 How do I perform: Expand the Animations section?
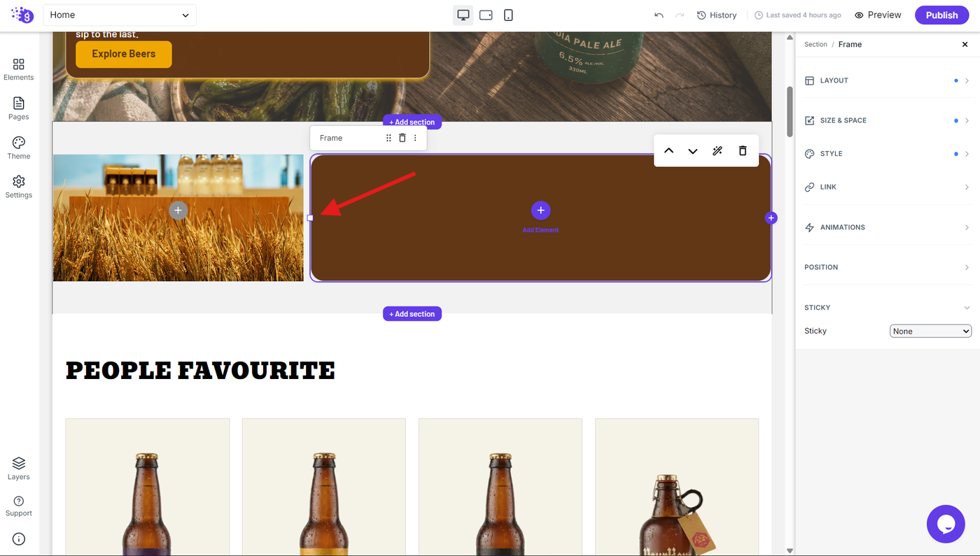point(887,227)
